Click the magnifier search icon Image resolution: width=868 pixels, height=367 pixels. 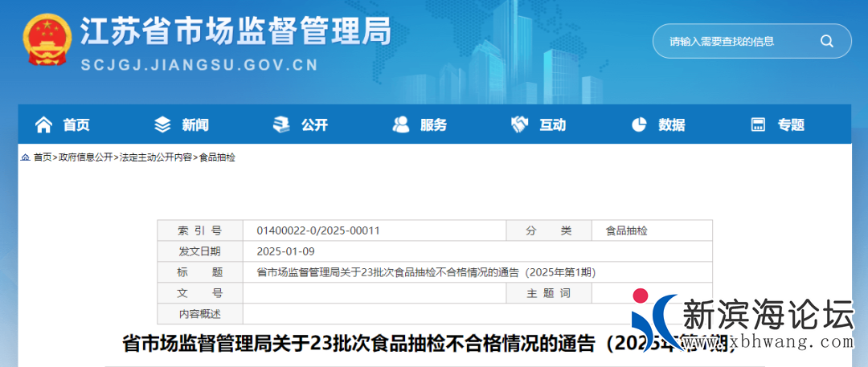point(826,42)
